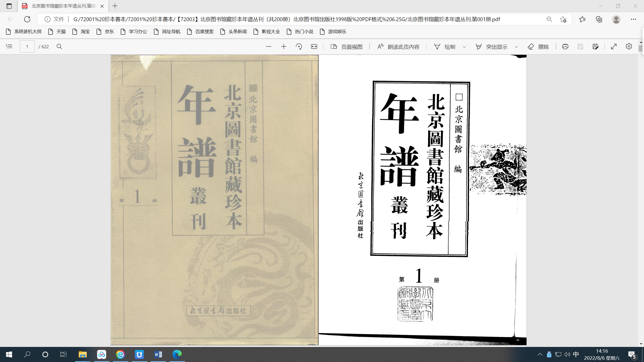Open 热门小说 bookmark
644x362 pixels.
tap(300, 32)
